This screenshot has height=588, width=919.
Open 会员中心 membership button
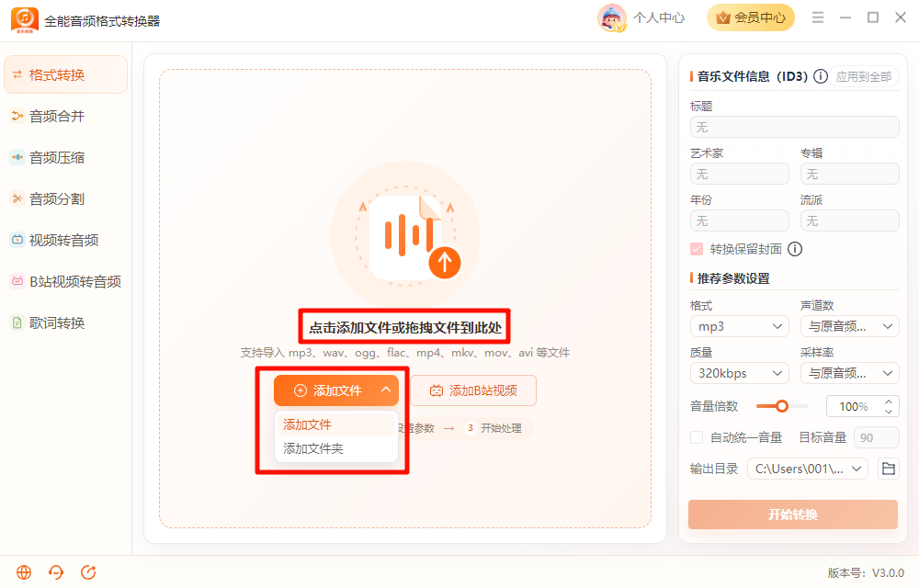click(751, 17)
